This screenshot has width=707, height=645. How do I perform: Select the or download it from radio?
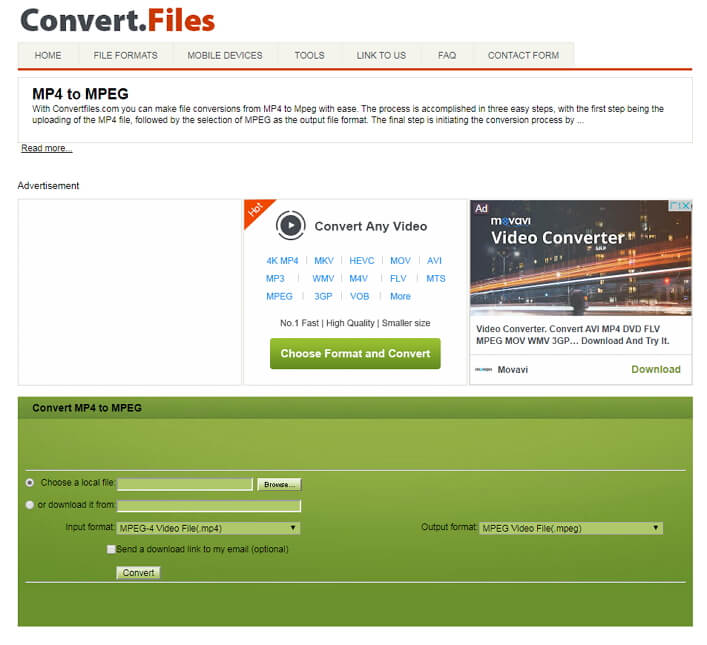(x=30, y=505)
